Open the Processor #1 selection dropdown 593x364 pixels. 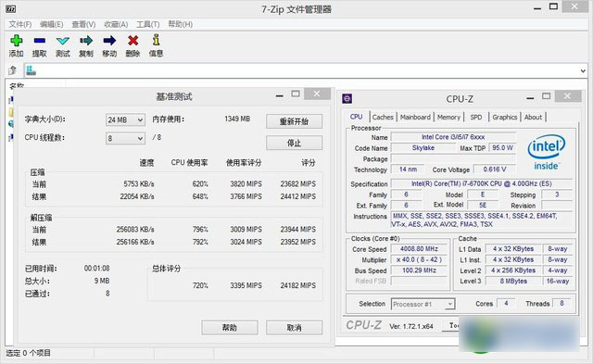[x=423, y=304]
